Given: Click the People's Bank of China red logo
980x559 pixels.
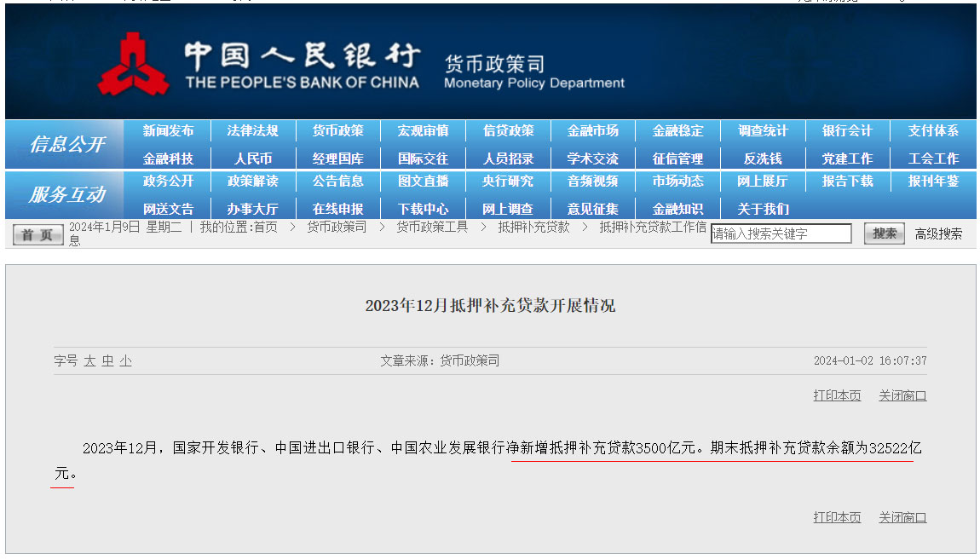Looking at the screenshot, I should 133,65.
